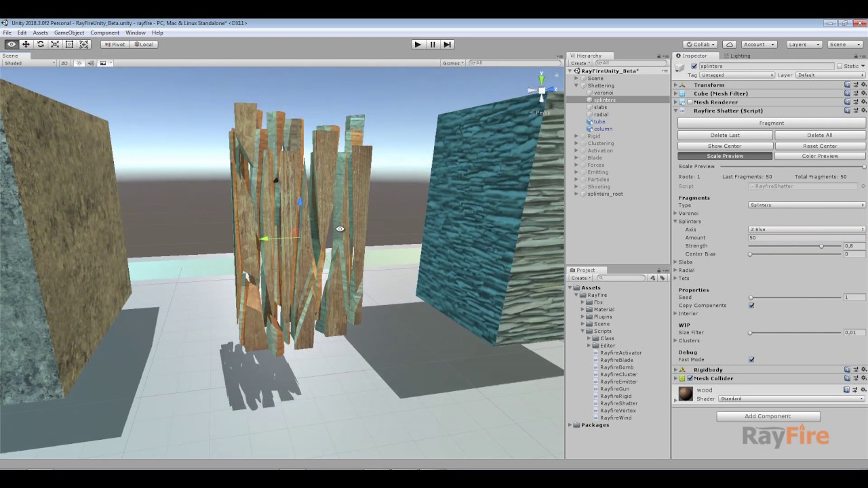Adjust the Strength slider

(x=795, y=245)
